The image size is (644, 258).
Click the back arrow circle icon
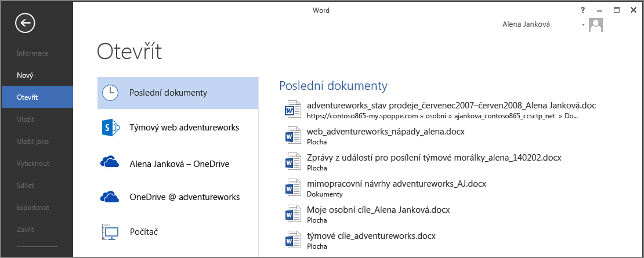(x=25, y=23)
